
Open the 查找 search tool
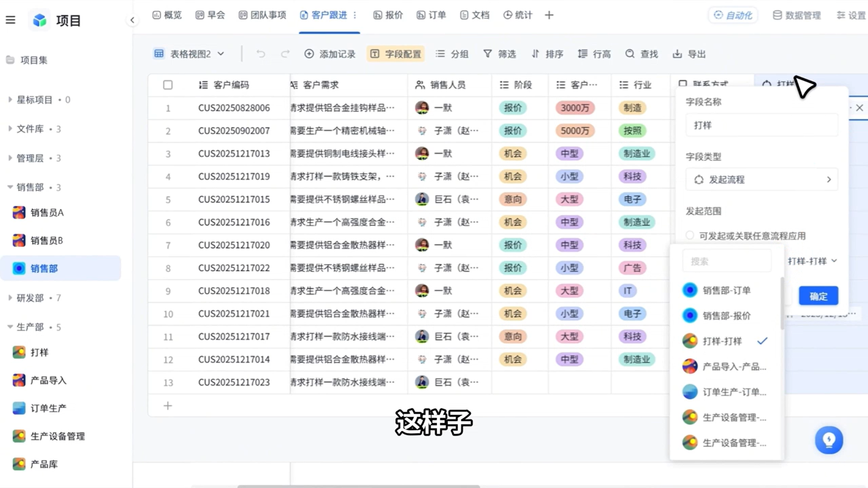tap(642, 54)
